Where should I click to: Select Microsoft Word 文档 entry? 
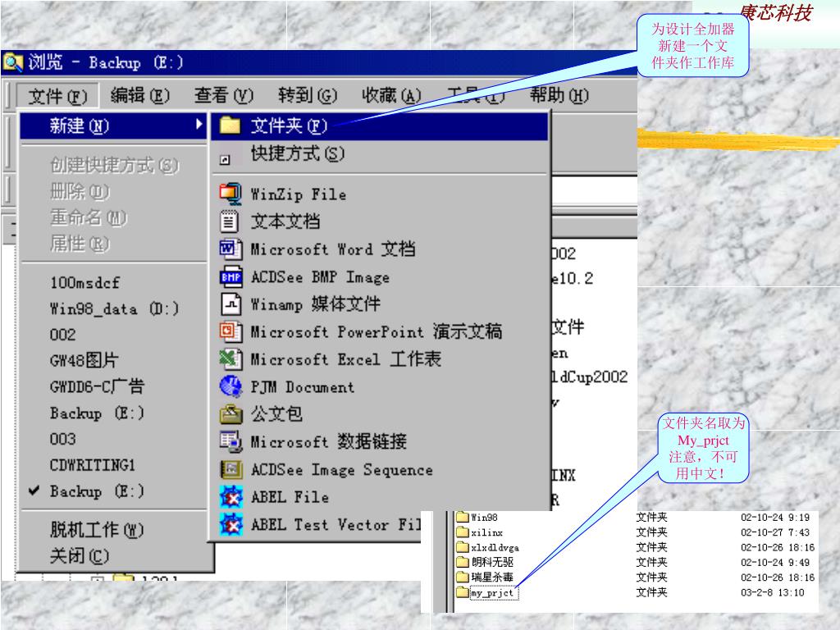[379, 249]
